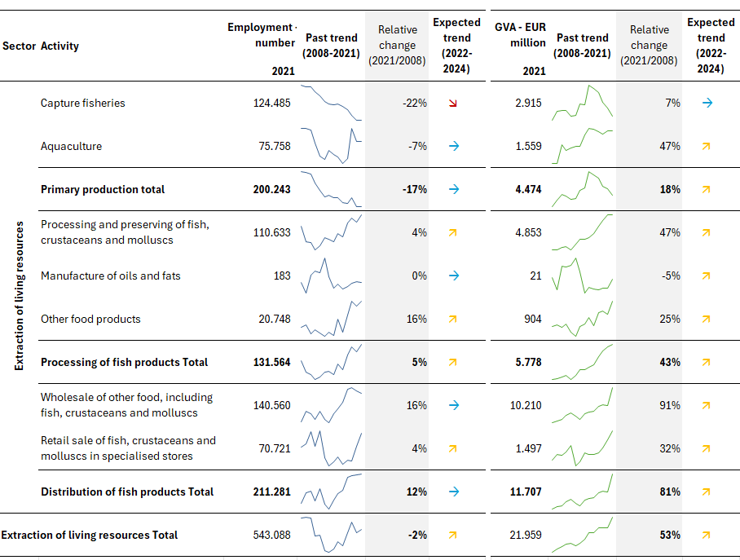The image size is (740, 560).
Task: Click Primary production total GVA trend arrow
Action: pos(707,189)
